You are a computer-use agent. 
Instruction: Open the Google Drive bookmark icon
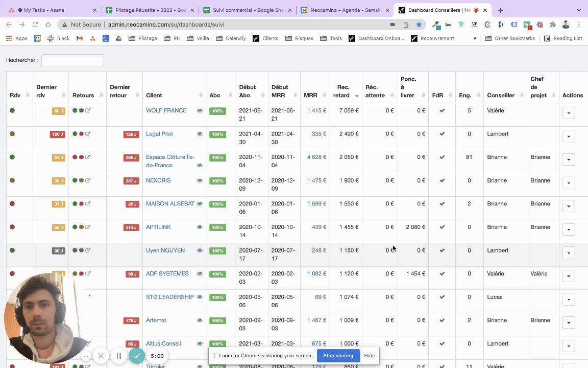tap(119, 38)
